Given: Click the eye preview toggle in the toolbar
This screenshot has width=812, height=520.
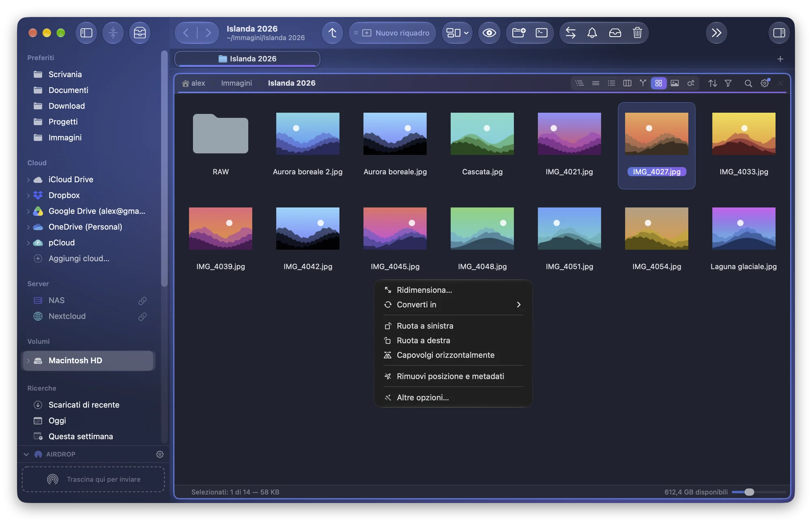Looking at the screenshot, I should pyautogui.click(x=489, y=33).
